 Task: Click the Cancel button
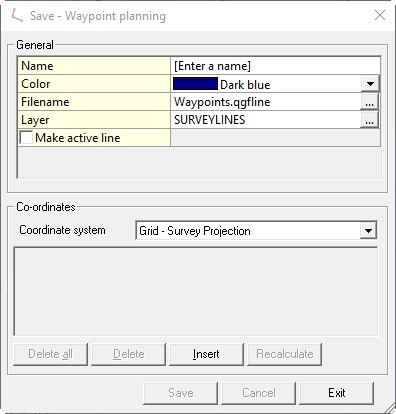pyautogui.click(x=259, y=393)
